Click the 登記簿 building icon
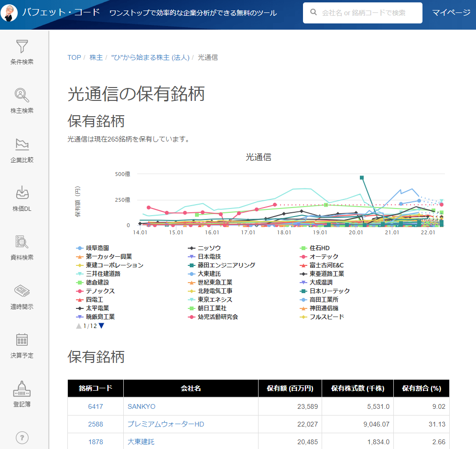This screenshot has width=476, height=449. point(22,389)
